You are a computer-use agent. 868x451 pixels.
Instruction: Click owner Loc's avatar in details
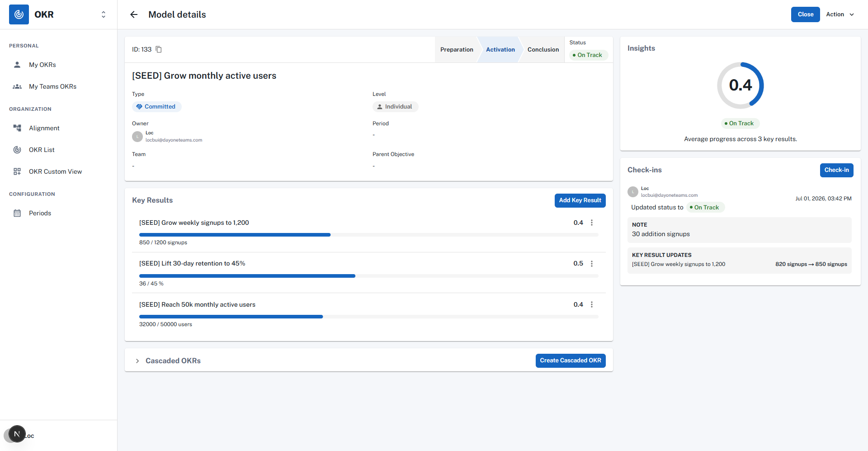137,137
